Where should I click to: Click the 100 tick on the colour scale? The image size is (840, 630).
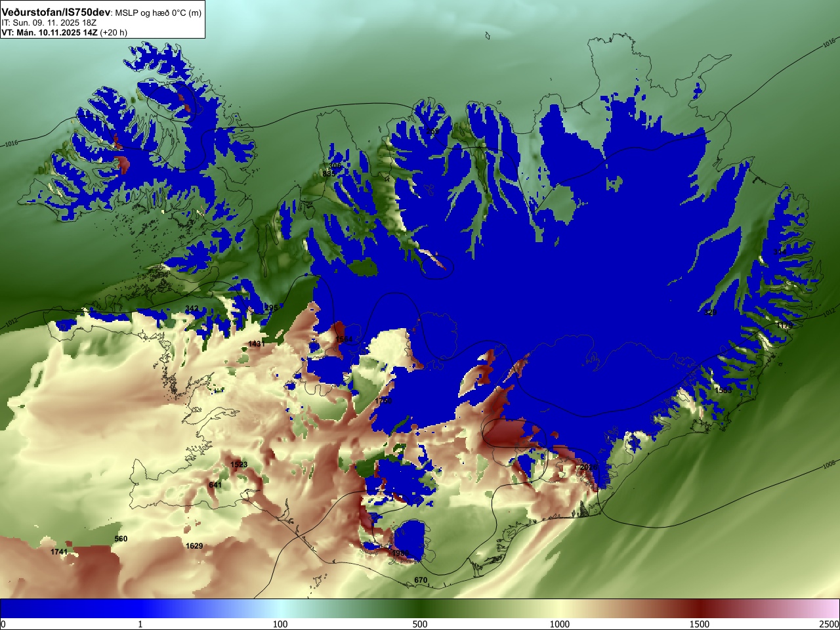coord(280,624)
